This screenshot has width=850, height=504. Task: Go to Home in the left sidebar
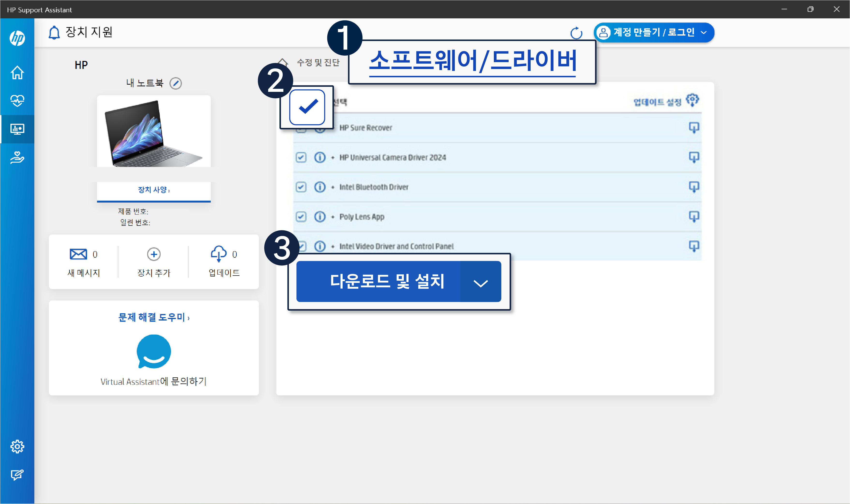pos(17,72)
